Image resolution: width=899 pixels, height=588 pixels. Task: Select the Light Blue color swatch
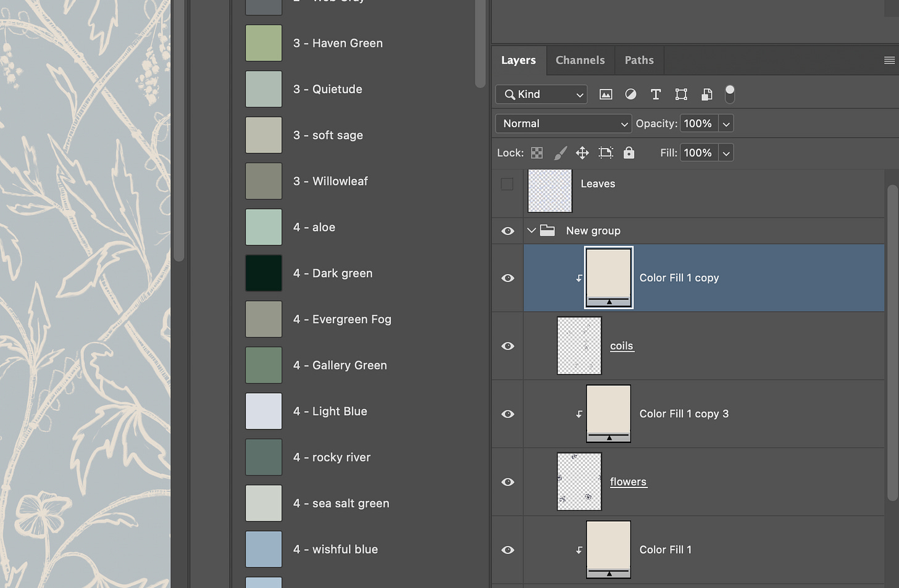click(x=264, y=411)
